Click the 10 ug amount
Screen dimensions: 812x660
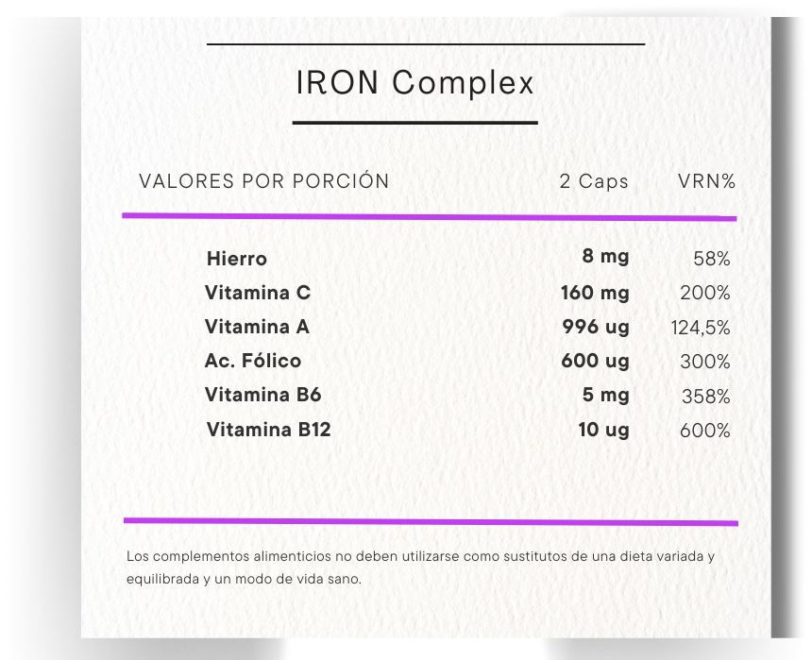coord(603,430)
